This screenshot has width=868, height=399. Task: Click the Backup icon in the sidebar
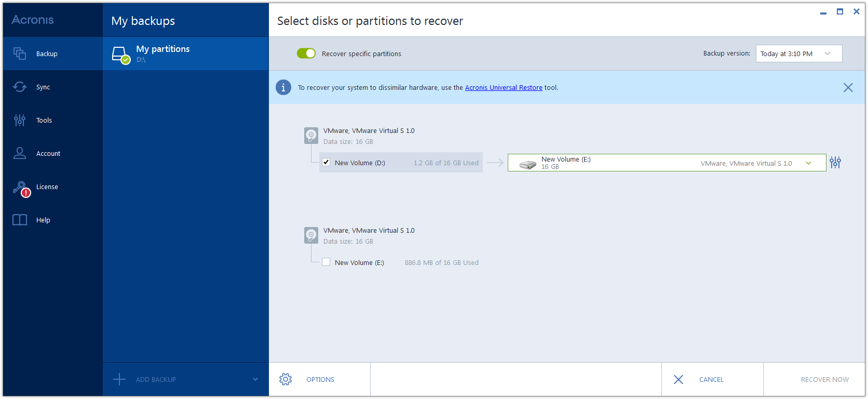(20, 54)
